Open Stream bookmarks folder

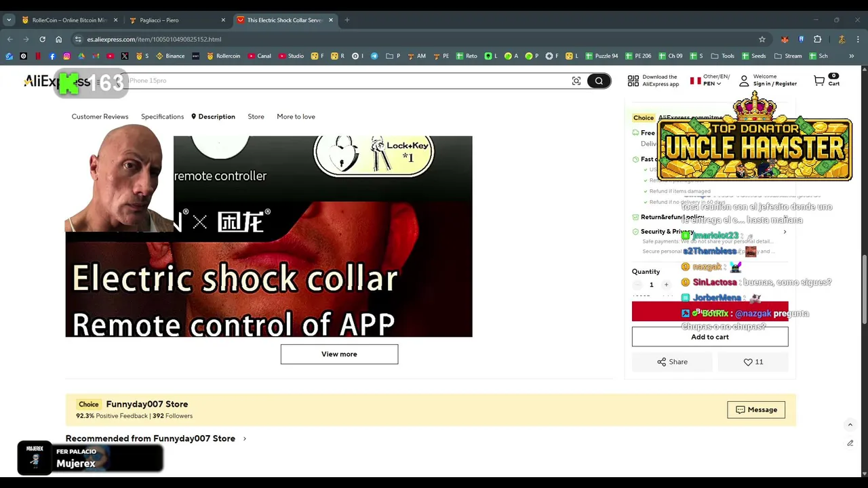tap(788, 56)
